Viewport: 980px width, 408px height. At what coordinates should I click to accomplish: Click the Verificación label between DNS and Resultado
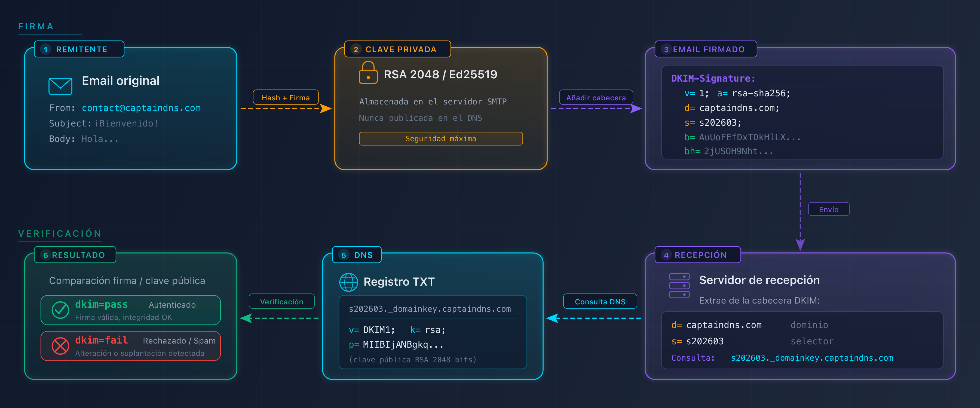pyautogui.click(x=281, y=301)
